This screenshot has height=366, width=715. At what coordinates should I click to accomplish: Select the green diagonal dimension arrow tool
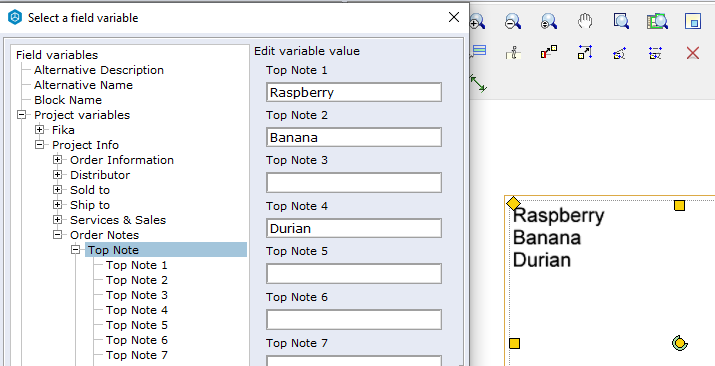477,84
